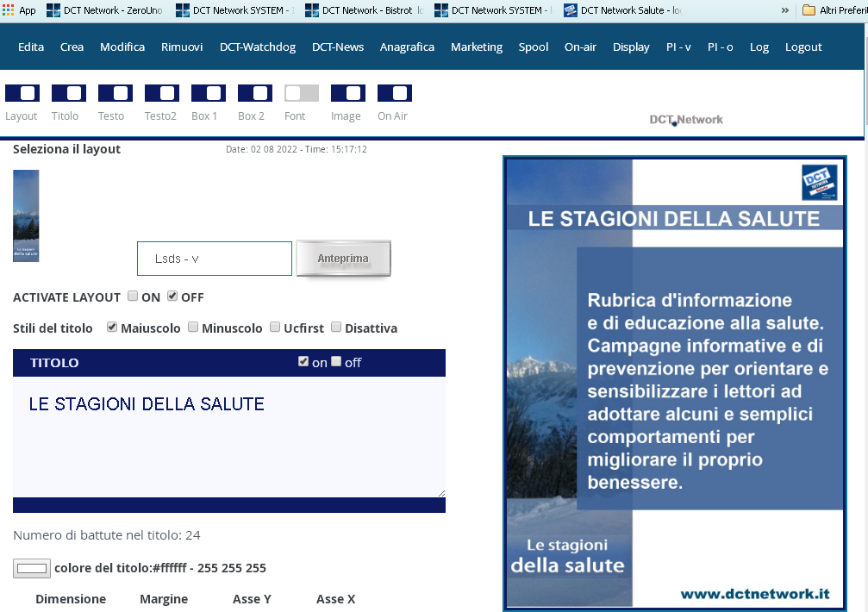
Task: Expand hidden bookmarks chevron
Action: pyautogui.click(x=785, y=10)
